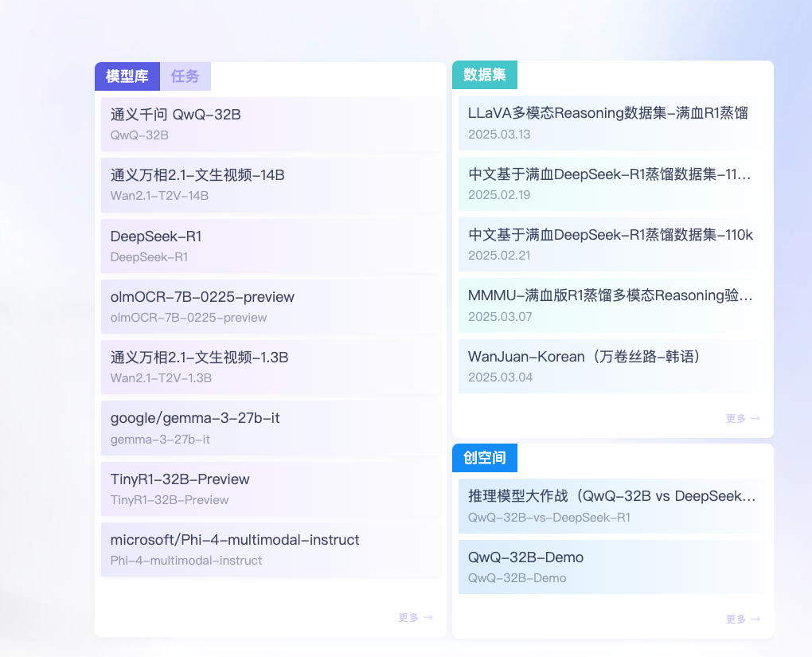Screen dimensions: 812x657
Task: Click the 创空间 section header
Action: [x=484, y=457]
